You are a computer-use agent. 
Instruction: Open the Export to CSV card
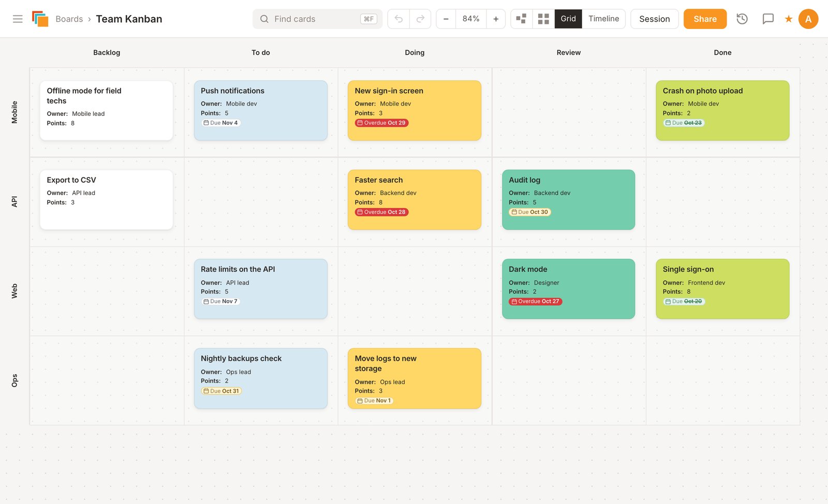coord(107,200)
